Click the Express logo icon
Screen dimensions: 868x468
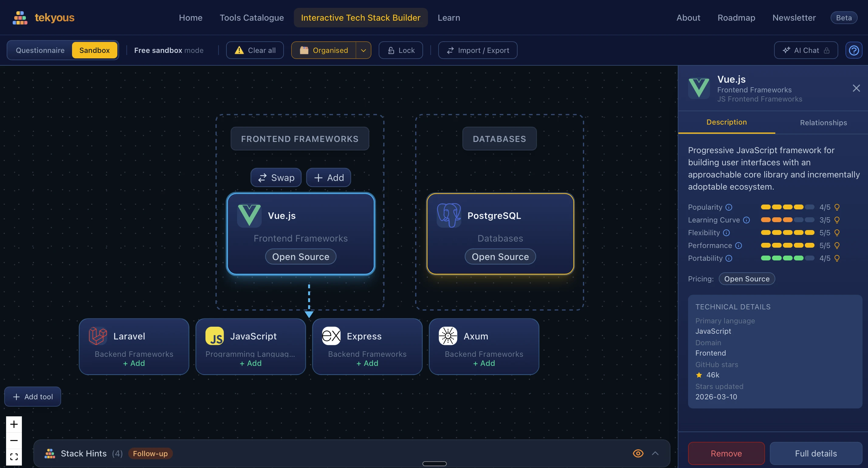click(x=331, y=336)
